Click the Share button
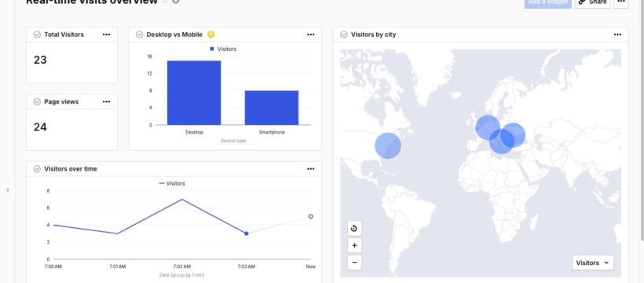This screenshot has width=644, height=283. 593,2
